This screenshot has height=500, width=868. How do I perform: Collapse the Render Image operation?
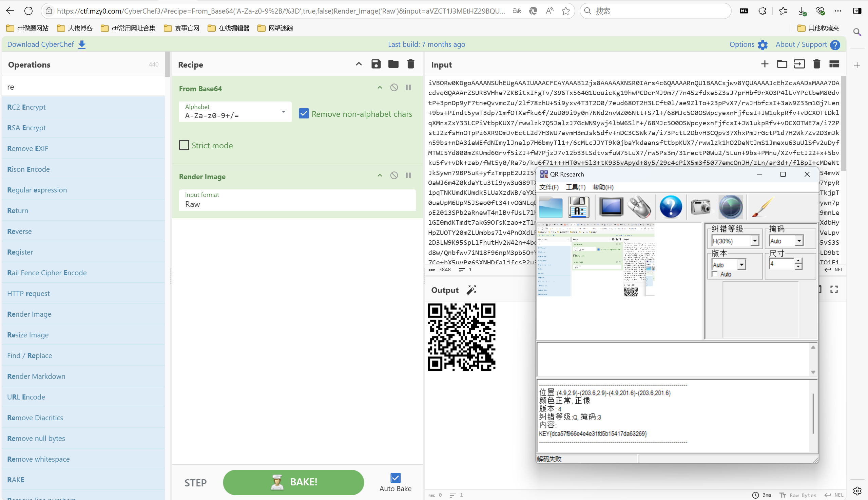point(380,175)
